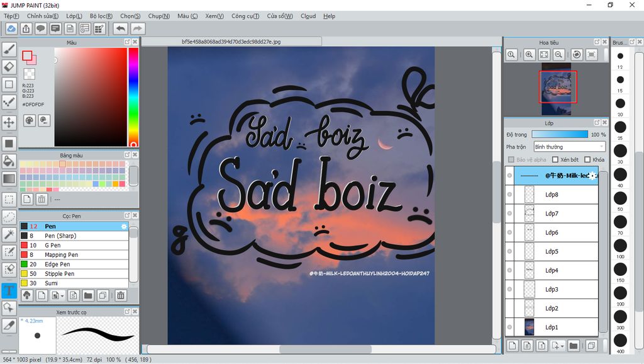Toggle visibility of Lớp8 layer
This screenshot has width=644, height=364.
509,195
